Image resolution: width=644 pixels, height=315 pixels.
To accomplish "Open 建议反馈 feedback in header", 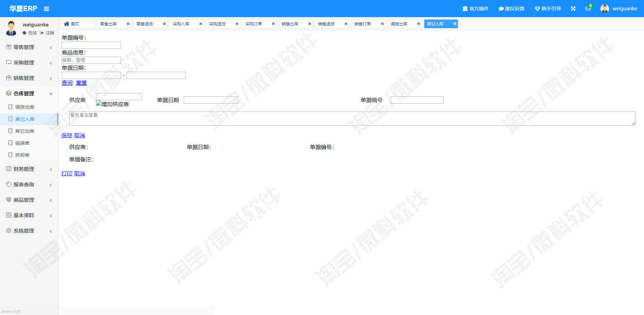I will click(511, 9).
